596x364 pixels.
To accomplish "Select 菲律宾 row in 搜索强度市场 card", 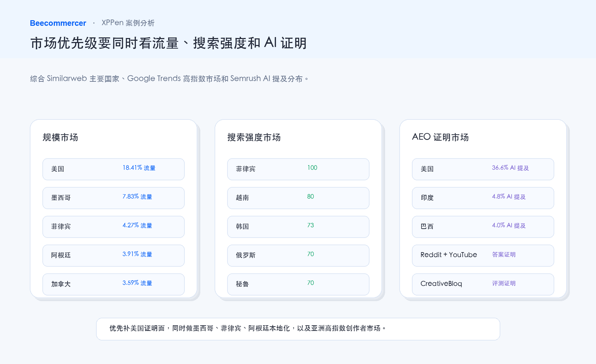I will pyautogui.click(x=298, y=169).
